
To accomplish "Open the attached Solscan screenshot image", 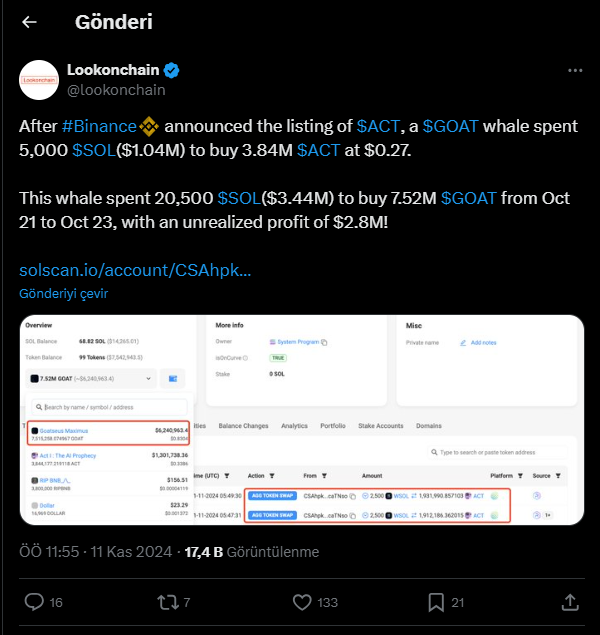I will (x=301, y=419).
